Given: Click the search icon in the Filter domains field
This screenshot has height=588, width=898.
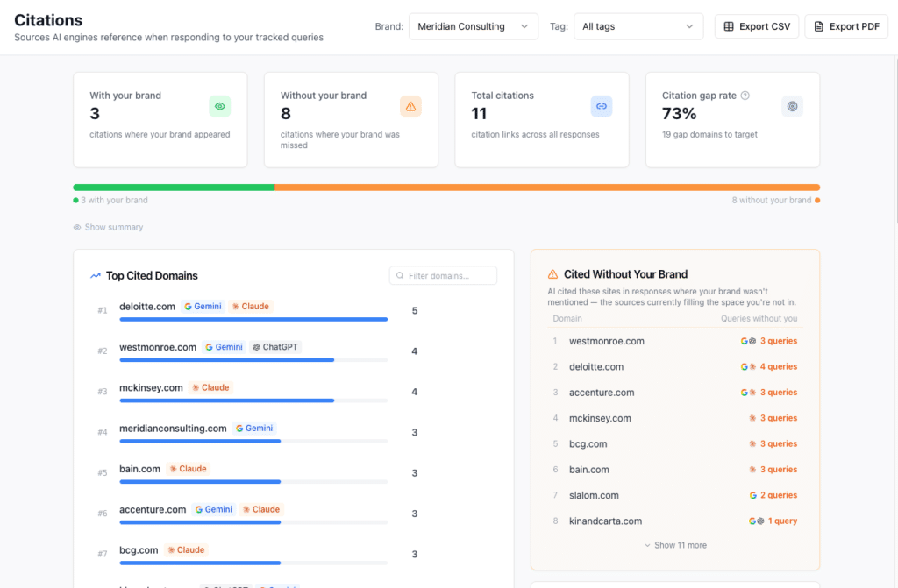Looking at the screenshot, I should tap(400, 275).
